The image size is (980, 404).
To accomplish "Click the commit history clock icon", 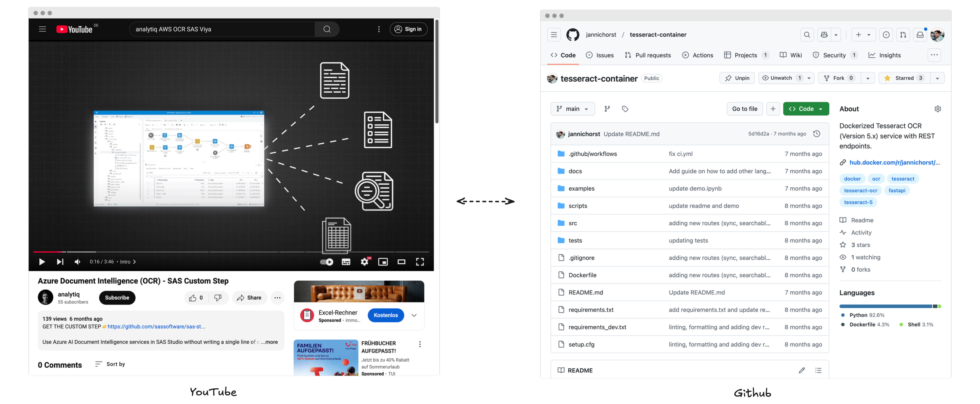I will [x=816, y=134].
